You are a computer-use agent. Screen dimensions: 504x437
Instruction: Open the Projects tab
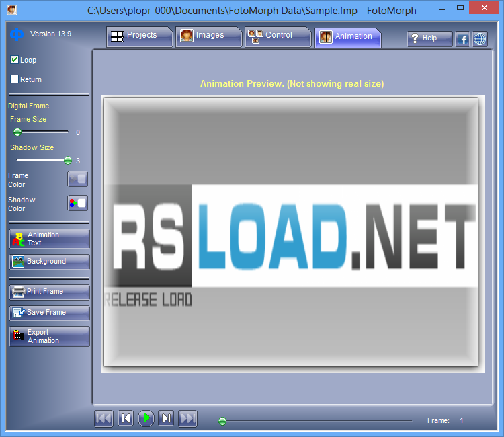click(x=140, y=37)
